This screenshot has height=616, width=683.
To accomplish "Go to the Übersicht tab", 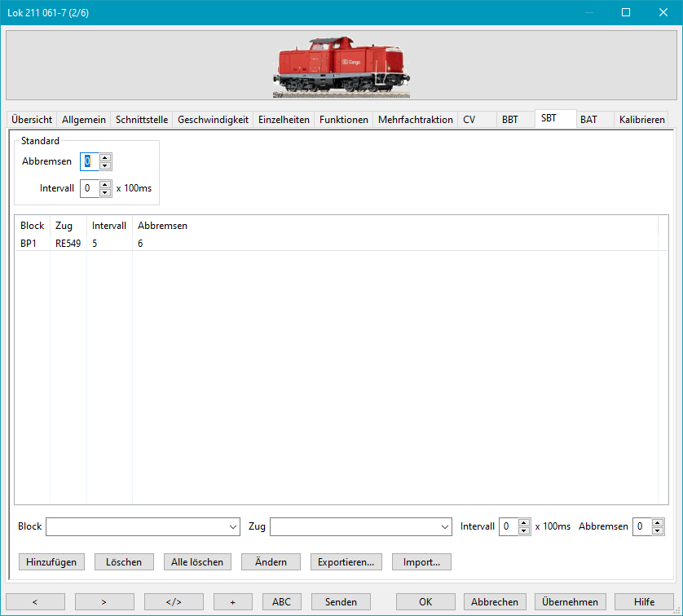I will pyautogui.click(x=33, y=120).
